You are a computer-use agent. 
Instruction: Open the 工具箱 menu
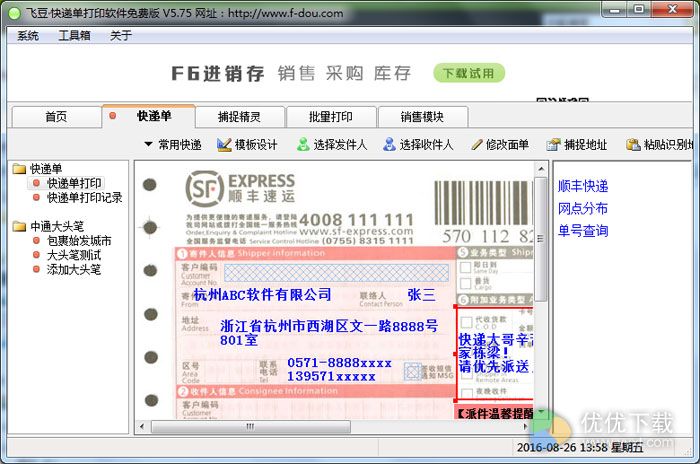[x=74, y=35]
